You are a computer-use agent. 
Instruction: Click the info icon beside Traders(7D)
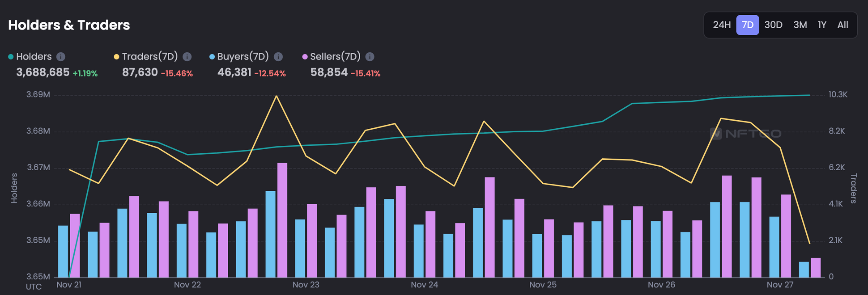pyautogui.click(x=187, y=57)
